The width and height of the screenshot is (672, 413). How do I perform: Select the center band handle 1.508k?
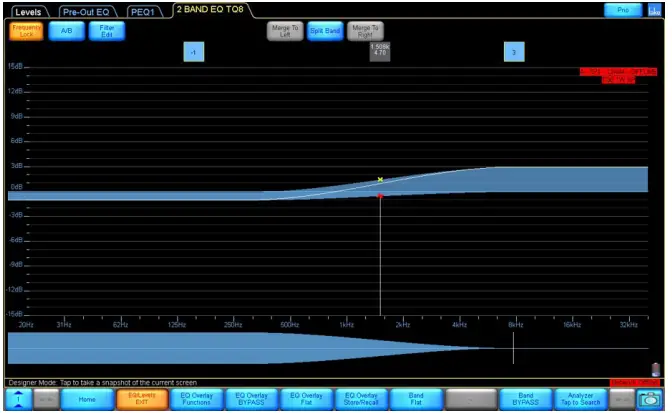(380, 52)
